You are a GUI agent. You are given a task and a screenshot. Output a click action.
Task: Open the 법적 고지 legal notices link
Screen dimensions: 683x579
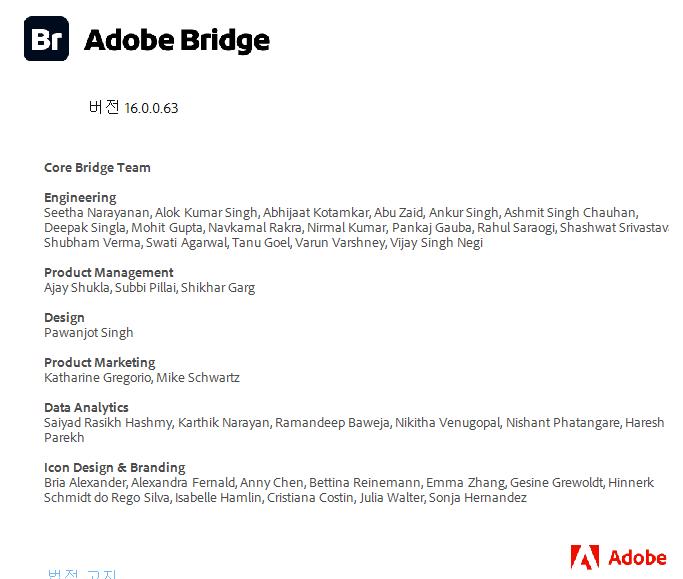pyautogui.click(x=82, y=573)
